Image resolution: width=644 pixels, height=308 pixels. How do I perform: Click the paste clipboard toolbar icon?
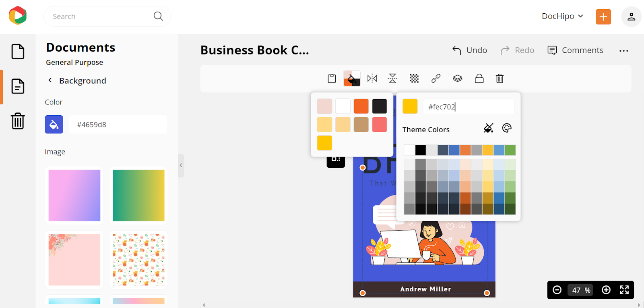click(332, 78)
